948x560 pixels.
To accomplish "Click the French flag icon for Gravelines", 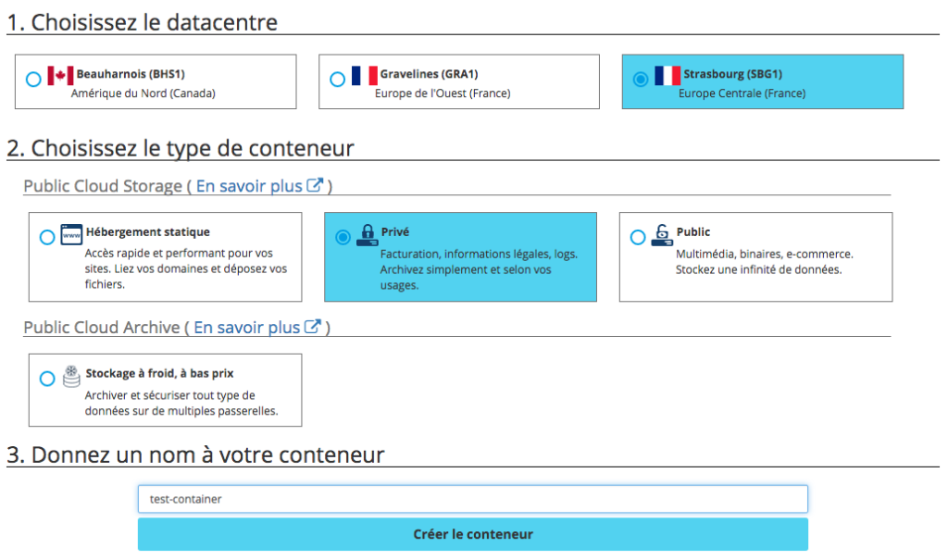I will [364, 75].
